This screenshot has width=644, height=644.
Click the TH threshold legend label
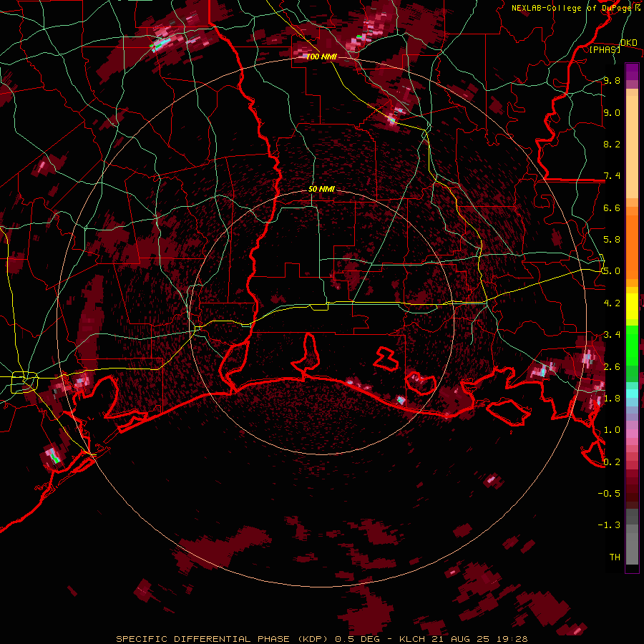point(615,557)
